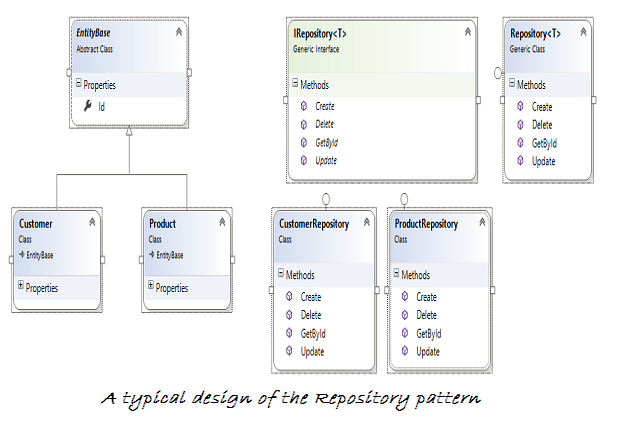Click Update method icon in CustomerRepository
The width and height of the screenshot is (620, 425).
289,351
